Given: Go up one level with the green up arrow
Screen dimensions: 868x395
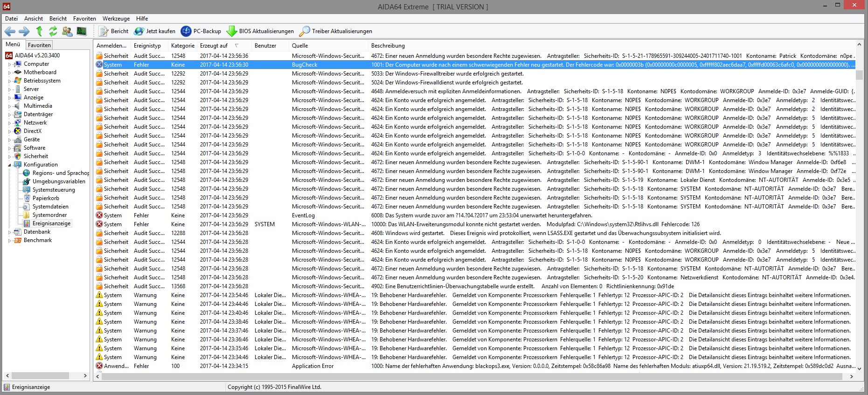Looking at the screenshot, I should coord(39,31).
